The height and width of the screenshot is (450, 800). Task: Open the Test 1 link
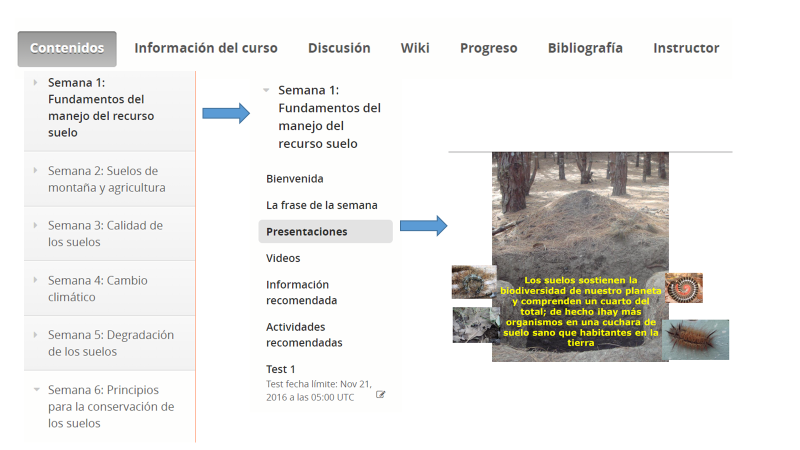tap(280, 369)
